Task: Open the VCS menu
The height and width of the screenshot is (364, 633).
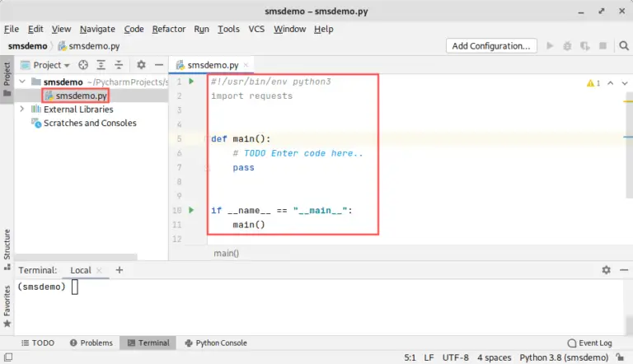Action: (x=256, y=29)
